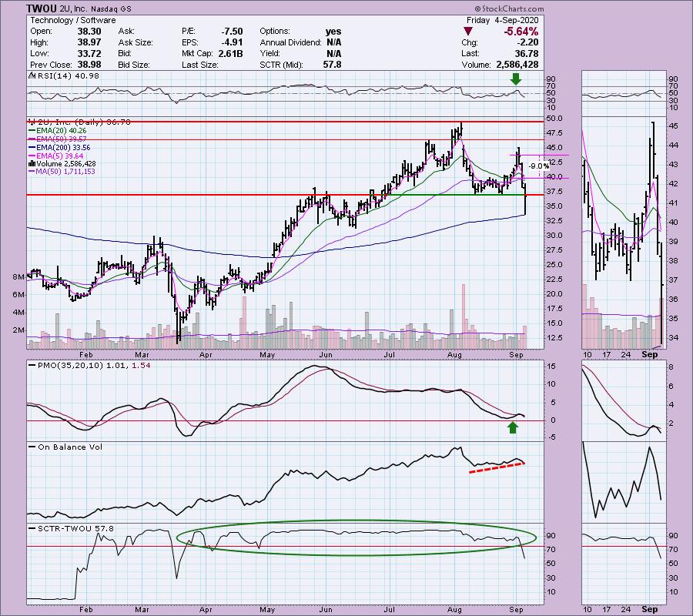Click the blue EMA(200) legend line swatch

click(x=32, y=148)
